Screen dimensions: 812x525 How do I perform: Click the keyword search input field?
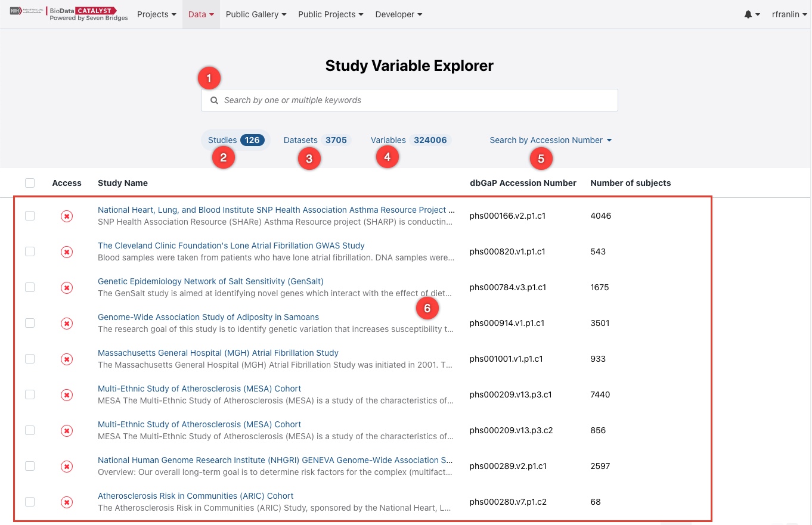pyautogui.click(x=410, y=100)
